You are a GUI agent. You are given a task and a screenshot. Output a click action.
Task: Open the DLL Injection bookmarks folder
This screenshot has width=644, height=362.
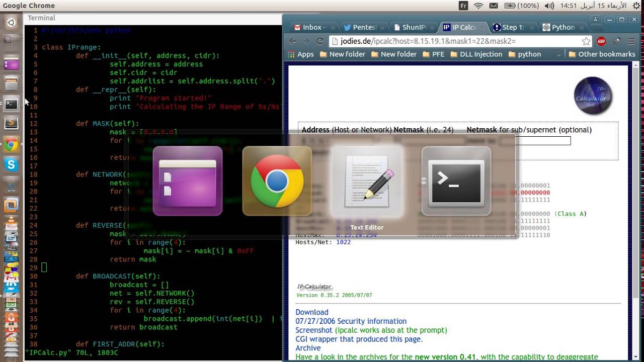476,54
